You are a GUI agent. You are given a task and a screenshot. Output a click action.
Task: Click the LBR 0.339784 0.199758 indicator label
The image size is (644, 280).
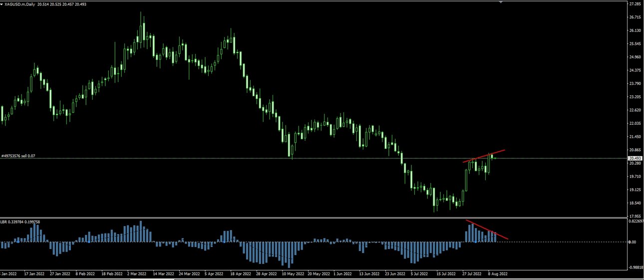[x=20, y=222]
